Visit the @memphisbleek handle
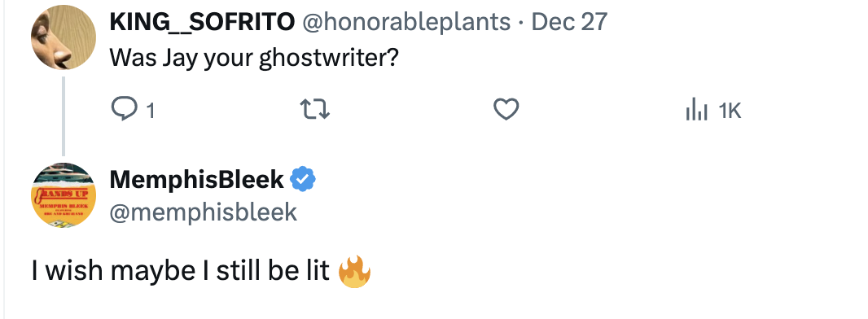Viewport: 868px width, 319px height. point(204,212)
